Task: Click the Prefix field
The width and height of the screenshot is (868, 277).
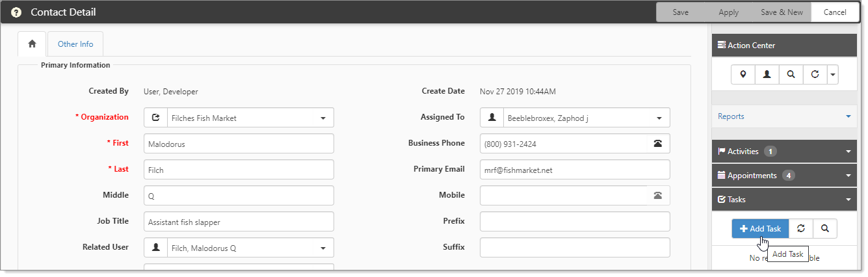Action: click(575, 222)
